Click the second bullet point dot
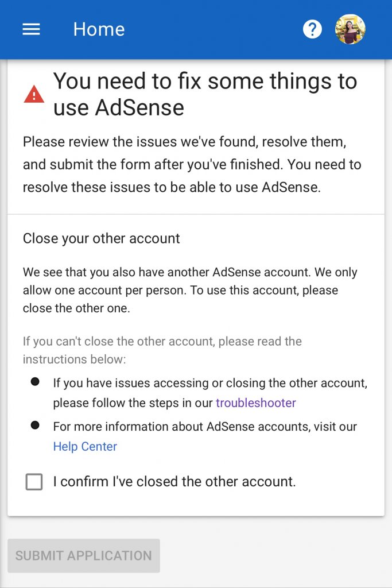The image size is (392, 588). (35, 425)
